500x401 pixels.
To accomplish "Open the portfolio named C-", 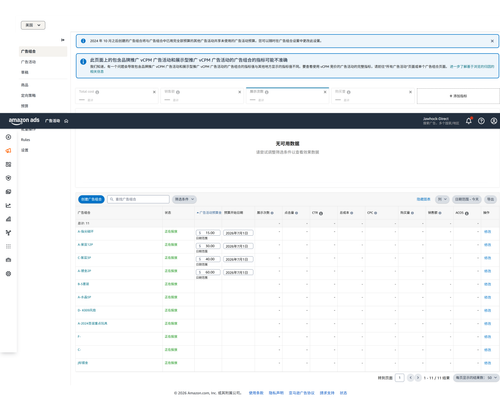I will (79, 350).
